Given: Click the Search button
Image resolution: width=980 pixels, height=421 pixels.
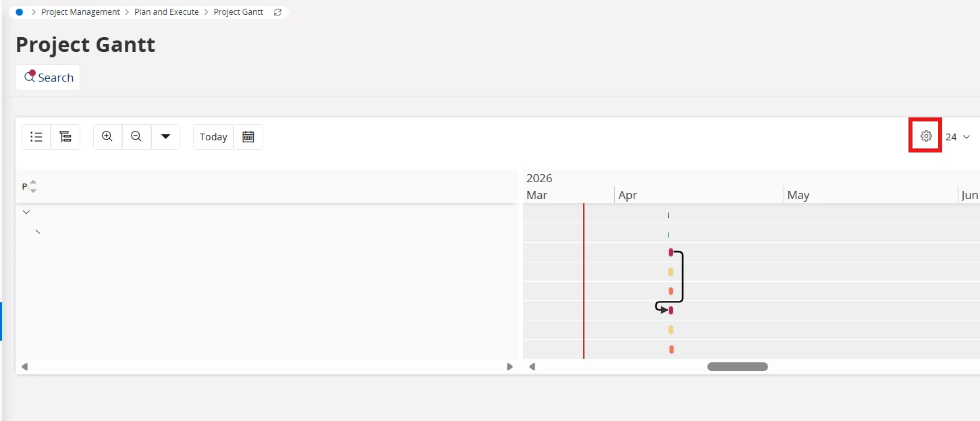Looking at the screenshot, I should (x=48, y=78).
